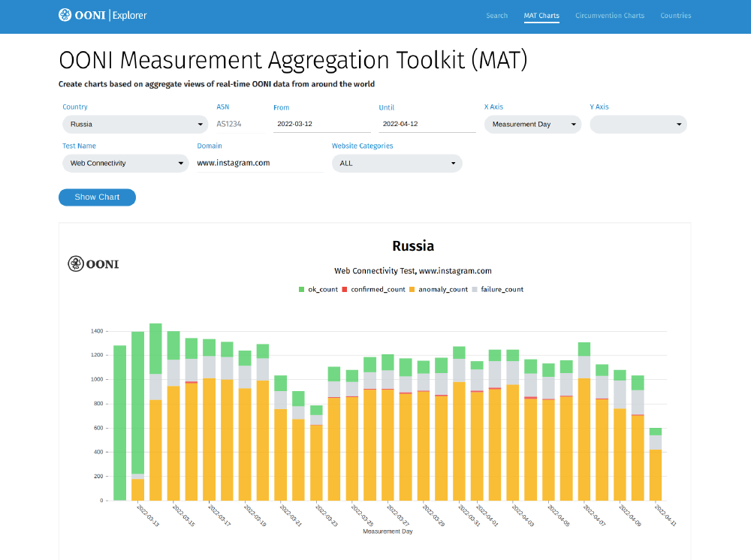Click the Until date field
This screenshot has width=751, height=560.
427,124
